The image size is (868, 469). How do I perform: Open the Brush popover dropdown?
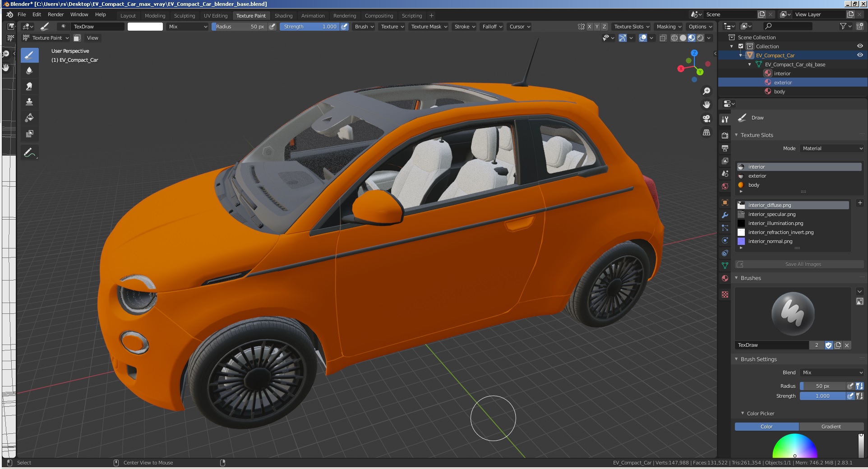364,27
